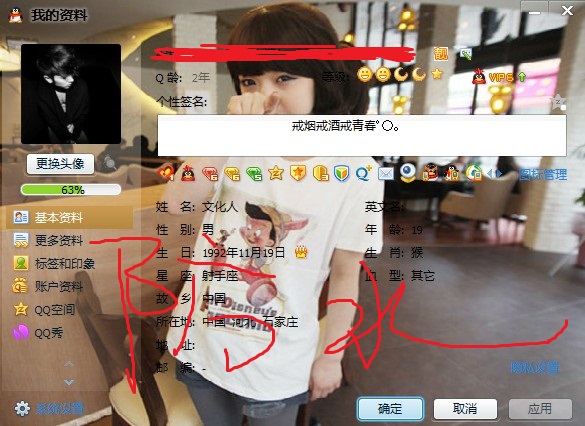Click the 应用 apply button

pyautogui.click(x=540, y=409)
